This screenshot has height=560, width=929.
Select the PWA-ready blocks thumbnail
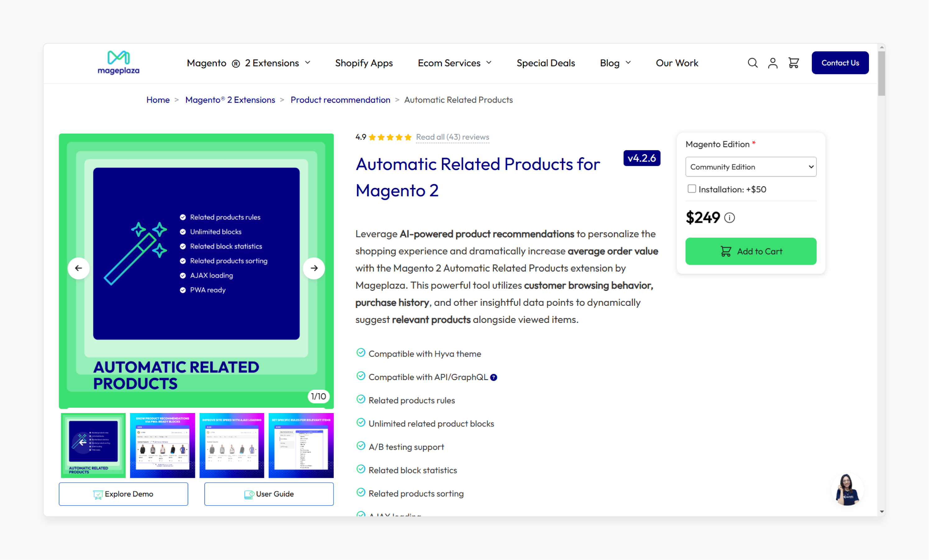click(x=162, y=445)
